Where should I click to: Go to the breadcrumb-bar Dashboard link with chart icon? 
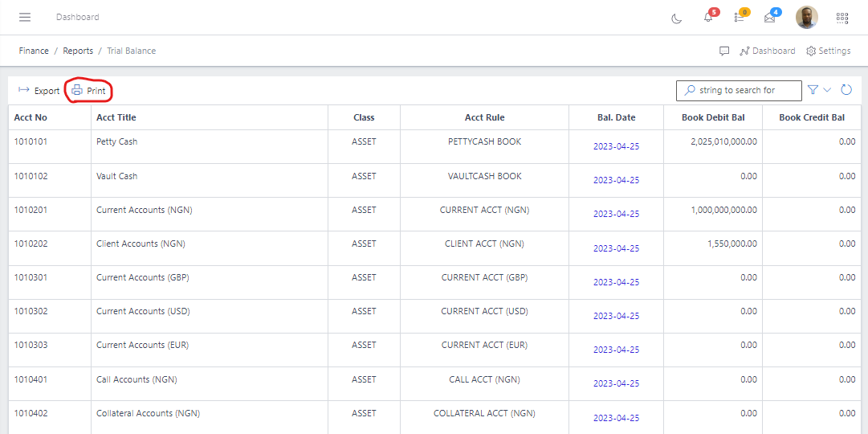(x=768, y=51)
